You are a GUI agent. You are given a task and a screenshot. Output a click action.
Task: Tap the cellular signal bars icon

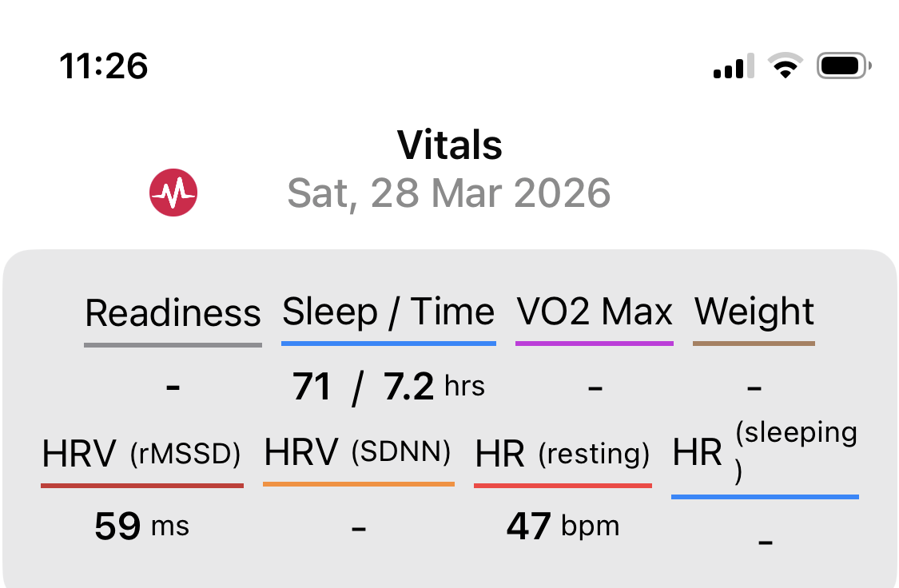coord(734,66)
